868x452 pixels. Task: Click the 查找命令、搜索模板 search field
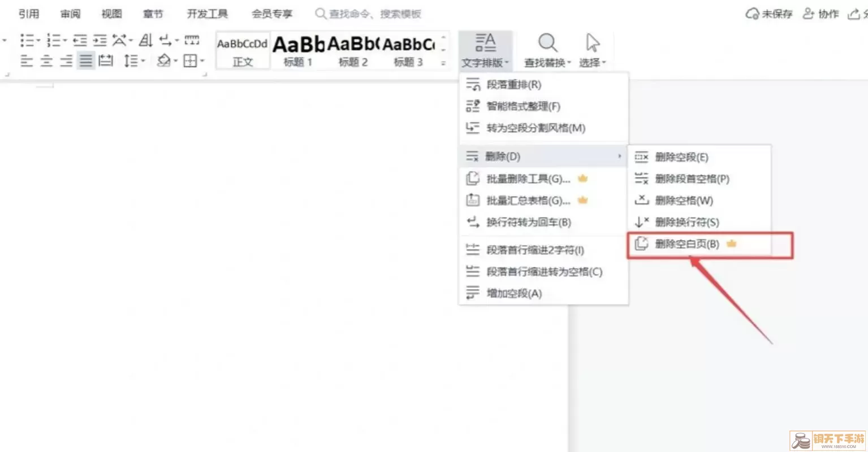tap(368, 14)
